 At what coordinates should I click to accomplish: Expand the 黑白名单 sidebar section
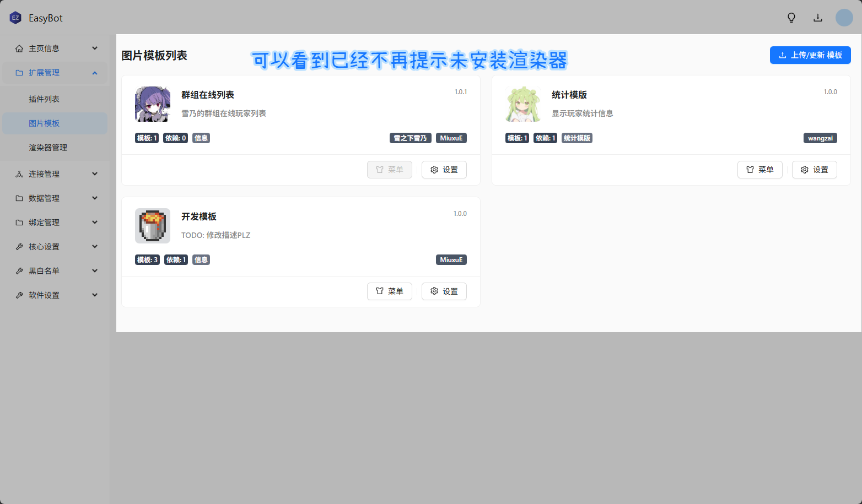coord(55,271)
